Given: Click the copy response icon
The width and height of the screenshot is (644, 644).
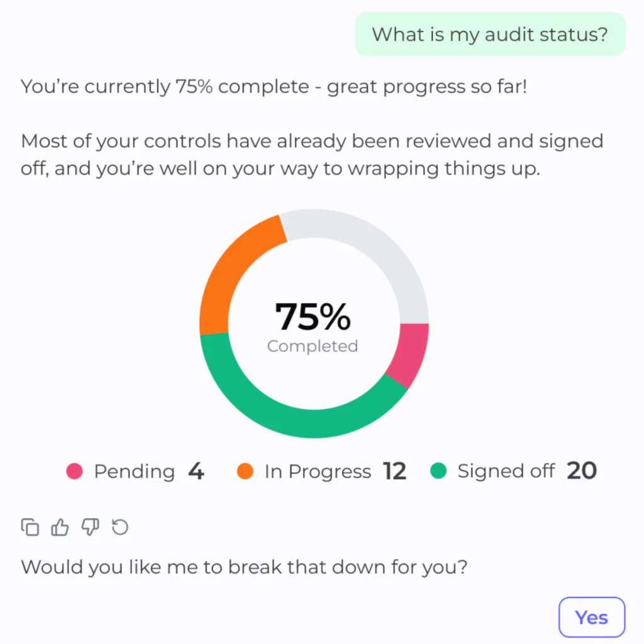Looking at the screenshot, I should point(30,527).
